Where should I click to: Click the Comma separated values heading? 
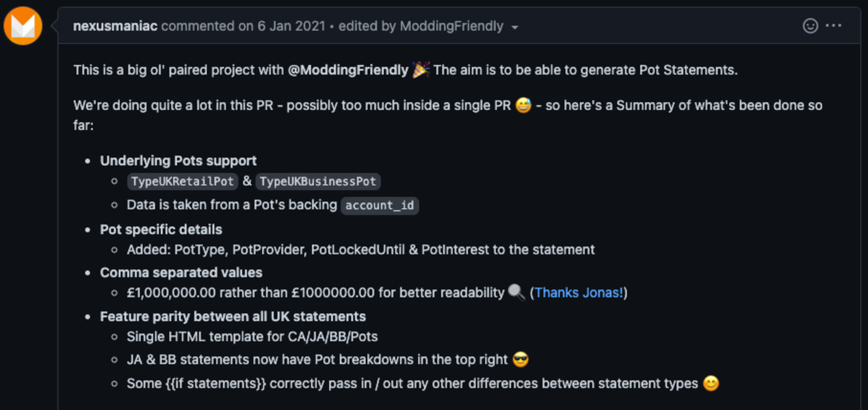tap(181, 272)
